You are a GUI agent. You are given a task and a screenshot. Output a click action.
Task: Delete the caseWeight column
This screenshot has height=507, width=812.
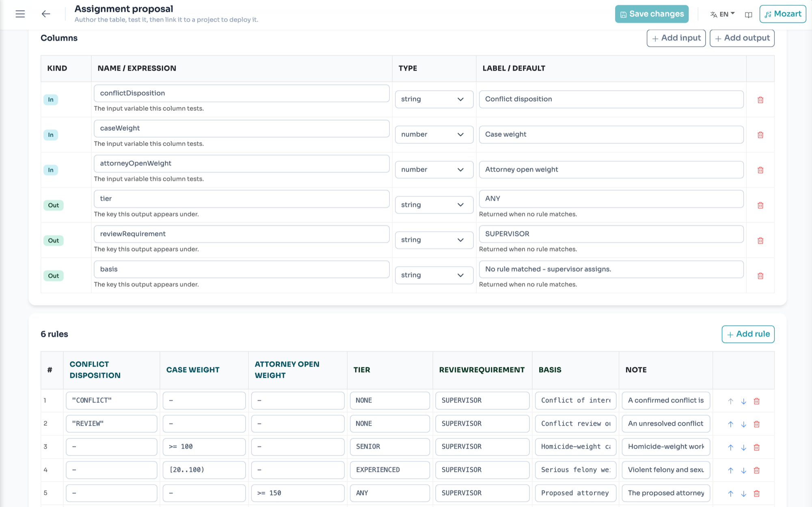click(x=760, y=135)
